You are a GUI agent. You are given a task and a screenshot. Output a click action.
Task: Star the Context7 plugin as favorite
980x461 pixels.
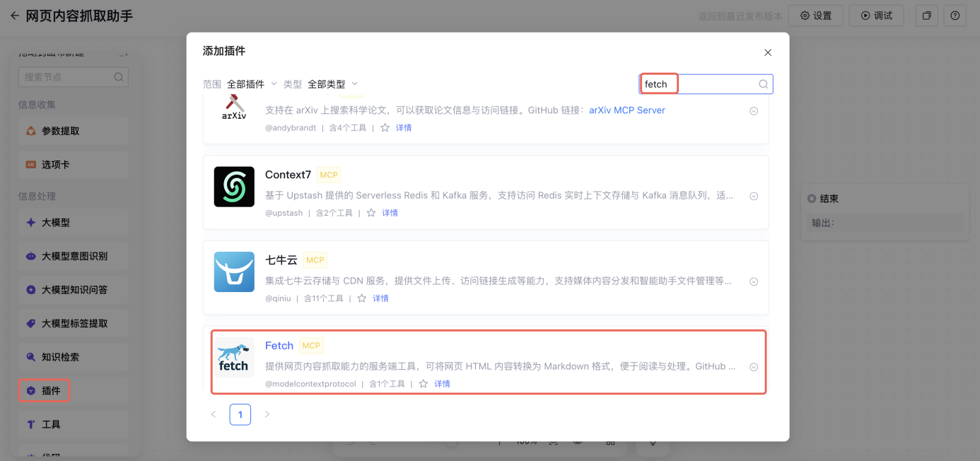coord(371,213)
